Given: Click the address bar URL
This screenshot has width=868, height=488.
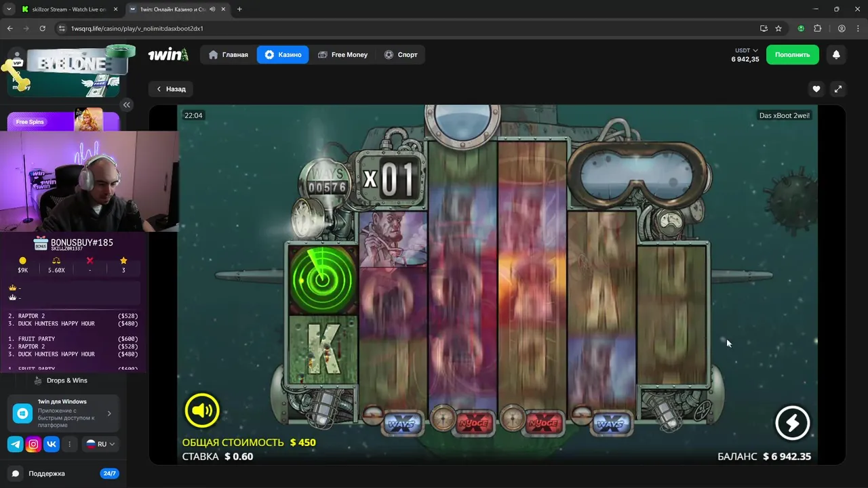Looking at the screenshot, I should click(137, 28).
